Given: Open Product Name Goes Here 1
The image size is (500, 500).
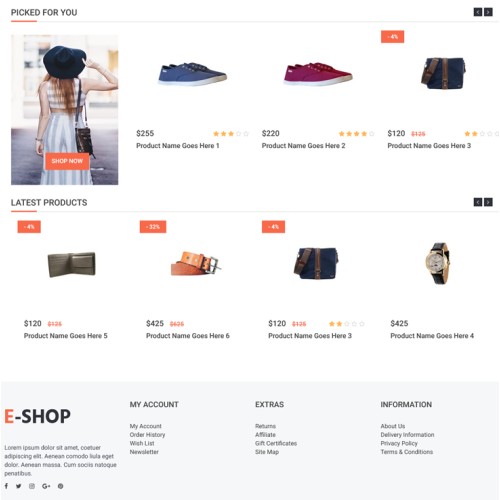Looking at the screenshot, I should [178, 146].
